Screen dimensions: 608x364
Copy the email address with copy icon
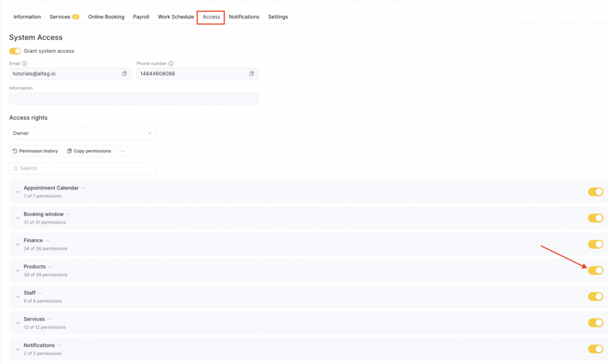click(x=124, y=74)
